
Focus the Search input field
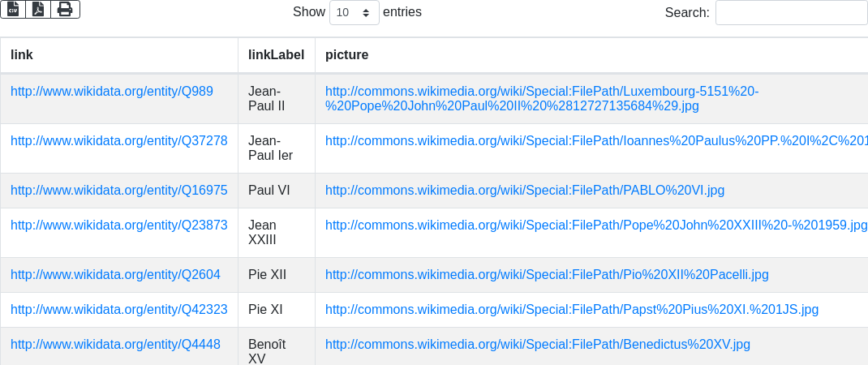[791, 12]
